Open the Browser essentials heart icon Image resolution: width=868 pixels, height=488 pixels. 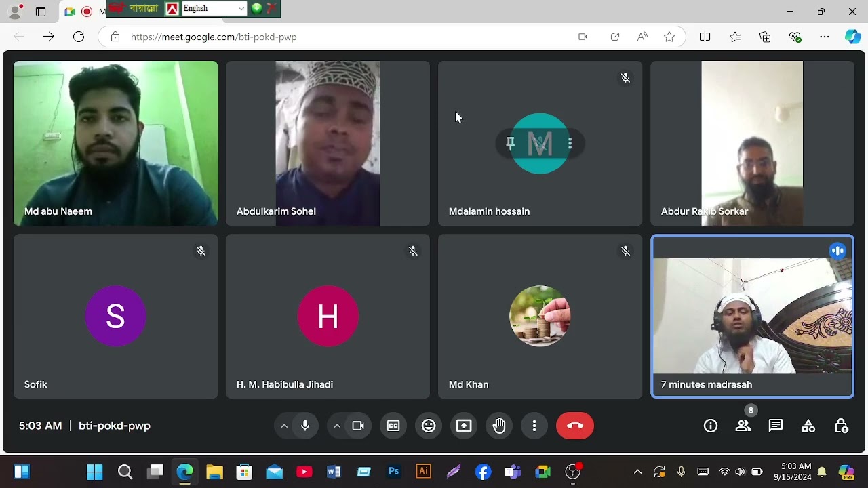[795, 37]
